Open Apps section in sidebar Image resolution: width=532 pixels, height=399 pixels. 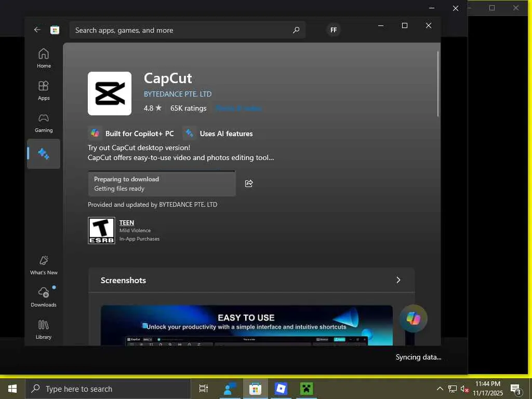pos(44,90)
